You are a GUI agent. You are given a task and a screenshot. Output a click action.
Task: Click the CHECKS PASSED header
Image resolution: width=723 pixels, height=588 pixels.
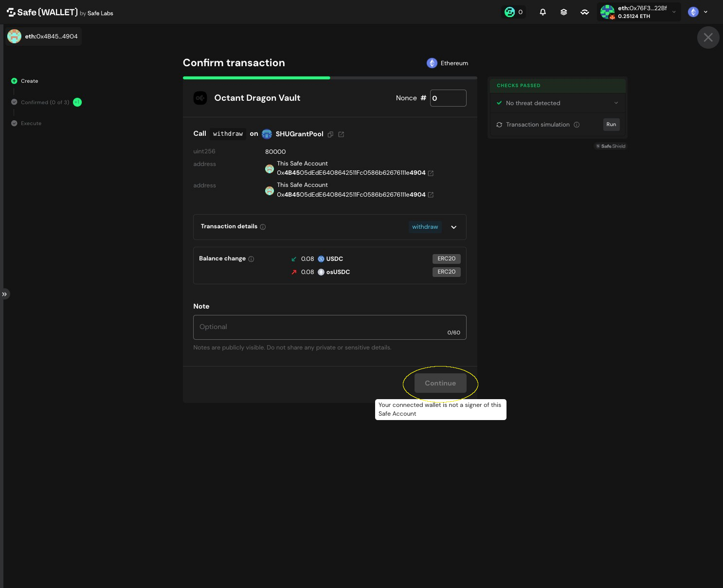557,86
